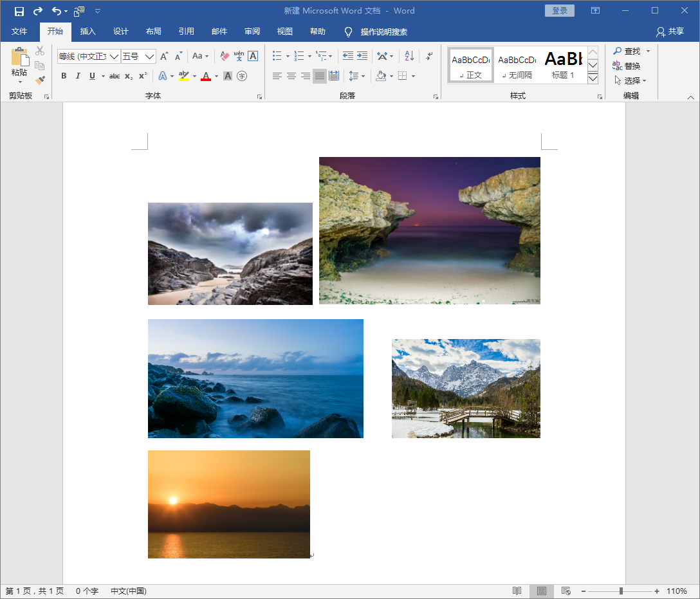Toggle show paragraph marks

pos(429,56)
